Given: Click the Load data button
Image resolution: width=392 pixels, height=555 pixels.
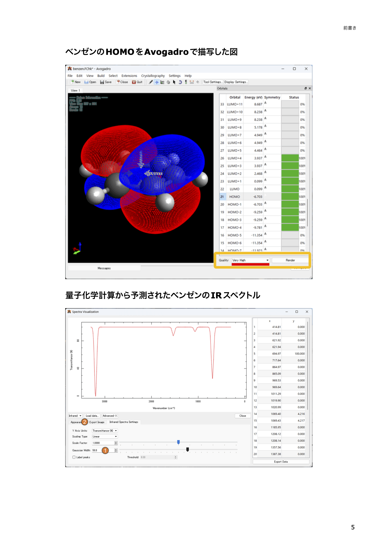Looking at the screenshot, I should tap(92, 416).
